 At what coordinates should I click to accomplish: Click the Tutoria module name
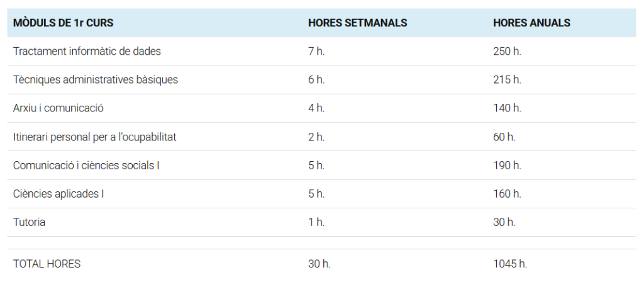pyautogui.click(x=29, y=222)
